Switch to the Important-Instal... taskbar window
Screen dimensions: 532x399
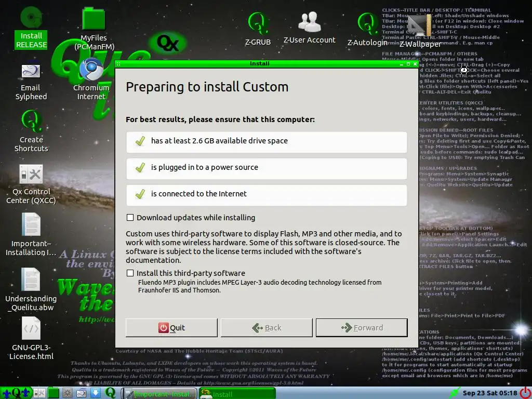[x=159, y=394]
